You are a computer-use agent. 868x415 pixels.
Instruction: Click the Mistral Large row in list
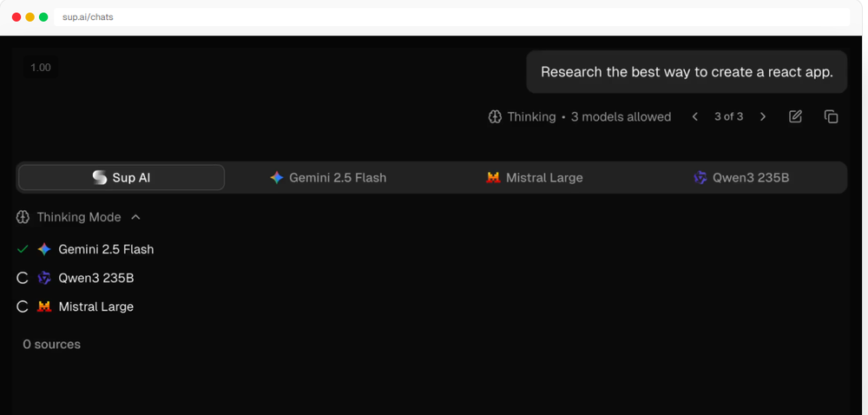pos(76,306)
